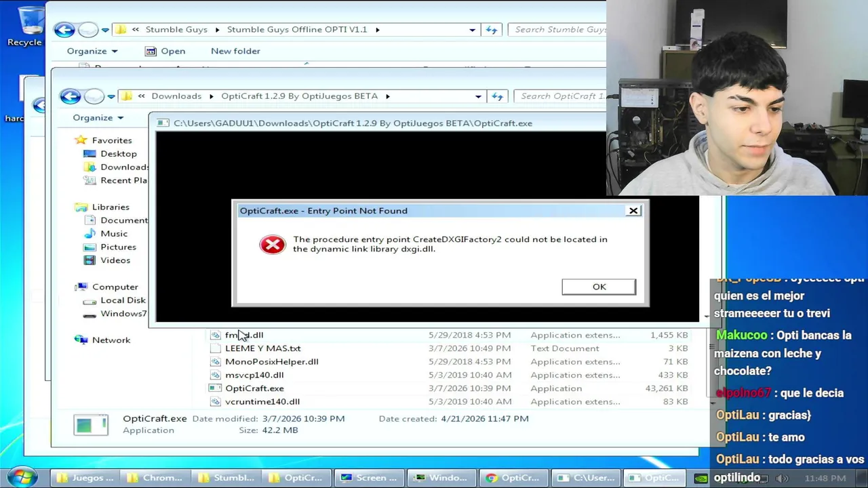Open address history dropdown in Stumble Guys window
Image resolution: width=868 pixels, height=488 pixels.
point(472,30)
